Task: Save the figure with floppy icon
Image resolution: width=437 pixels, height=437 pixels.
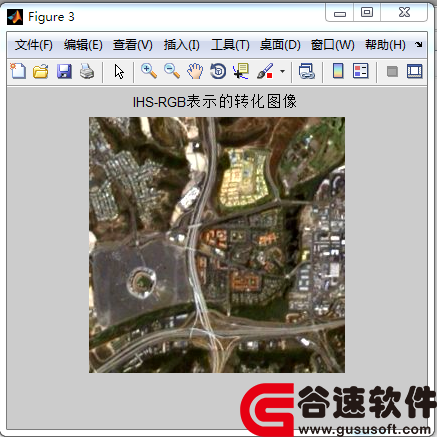Action: click(64, 71)
